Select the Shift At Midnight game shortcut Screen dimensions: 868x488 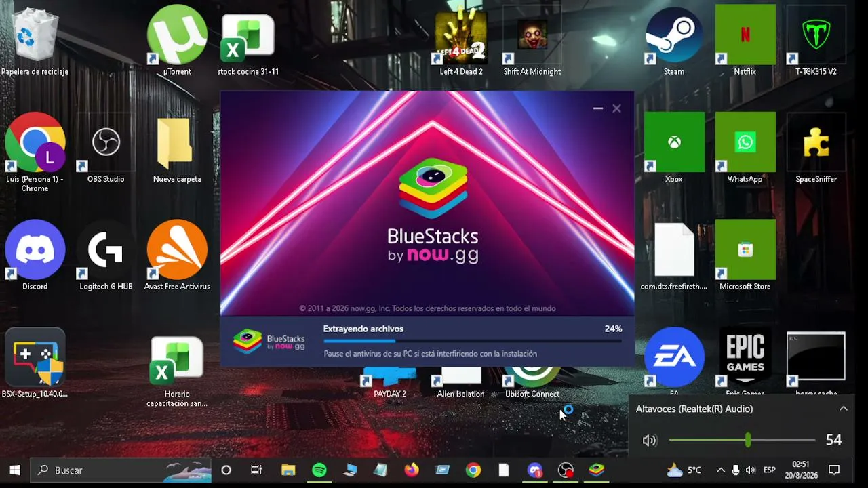click(x=532, y=41)
